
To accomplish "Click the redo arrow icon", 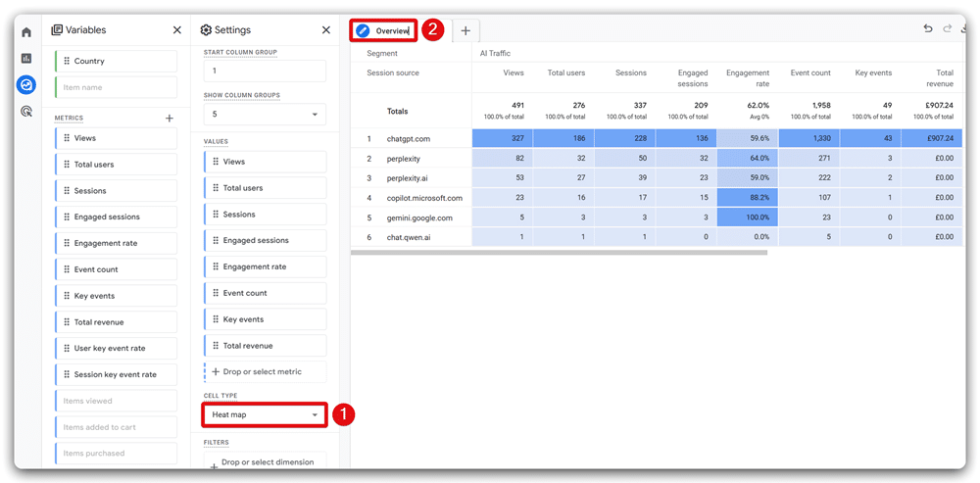I will tap(948, 28).
